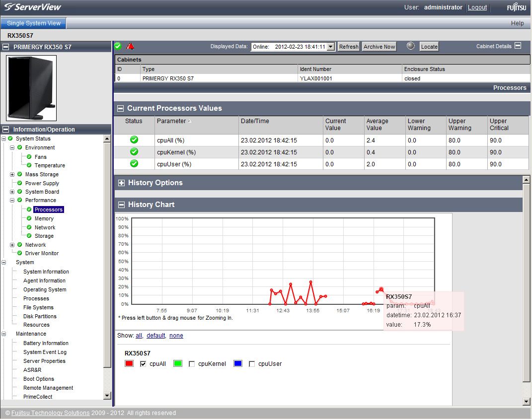Viewport: 532px width, 419px height.
Task: Open the Help menu
Action: [x=517, y=23]
